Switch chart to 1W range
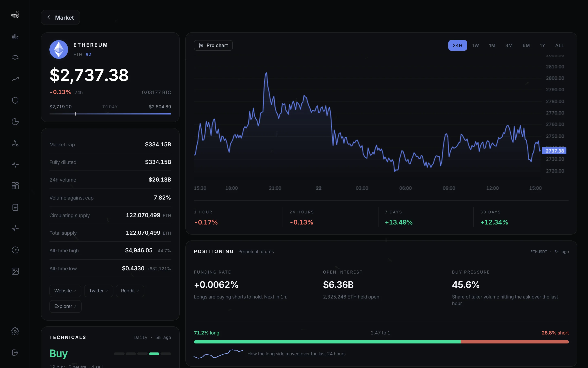The height and width of the screenshot is (368, 588). pos(476,46)
